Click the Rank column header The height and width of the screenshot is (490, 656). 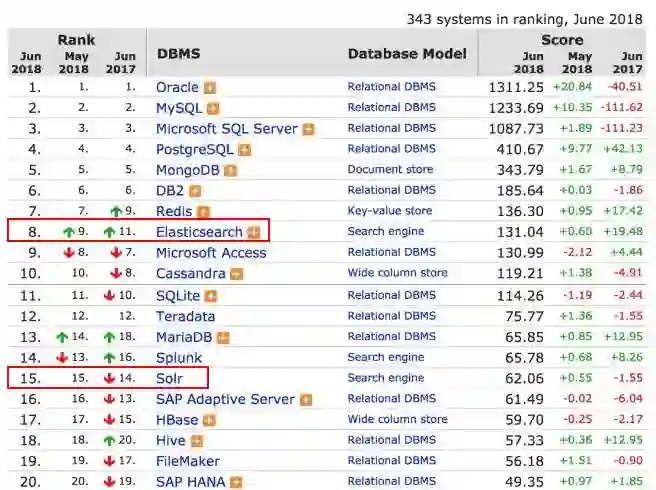pos(76,40)
